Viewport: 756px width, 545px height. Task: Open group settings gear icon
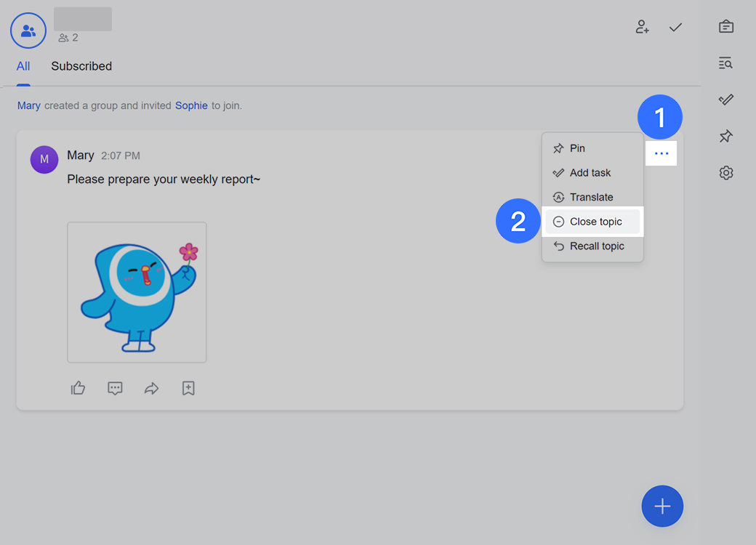point(725,173)
